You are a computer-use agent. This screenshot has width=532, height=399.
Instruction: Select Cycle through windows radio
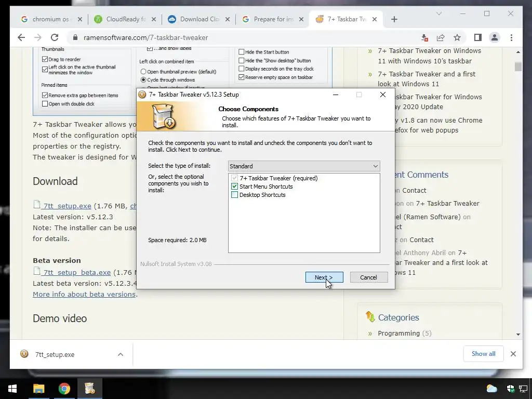pyautogui.click(x=143, y=79)
